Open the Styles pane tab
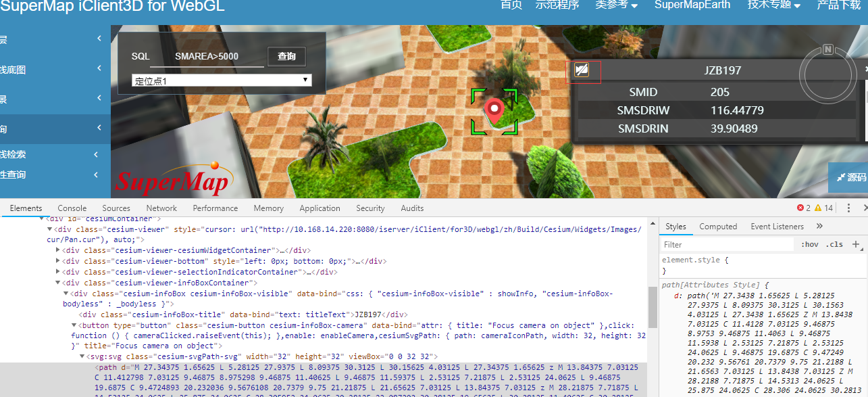The width and height of the screenshot is (868, 397). [675, 227]
